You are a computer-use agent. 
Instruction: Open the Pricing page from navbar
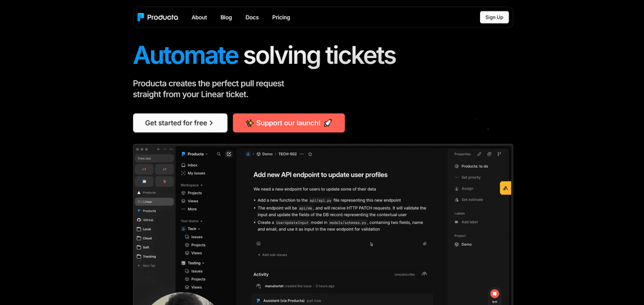click(281, 17)
